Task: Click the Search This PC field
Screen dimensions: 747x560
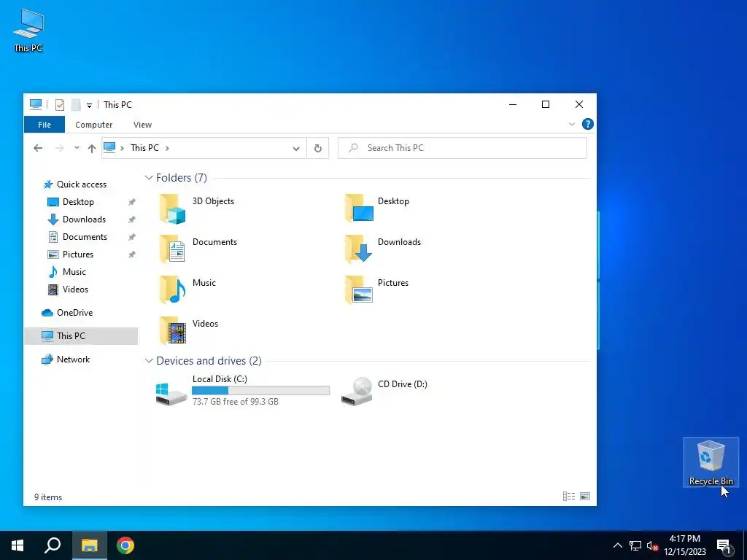Action: [462, 148]
